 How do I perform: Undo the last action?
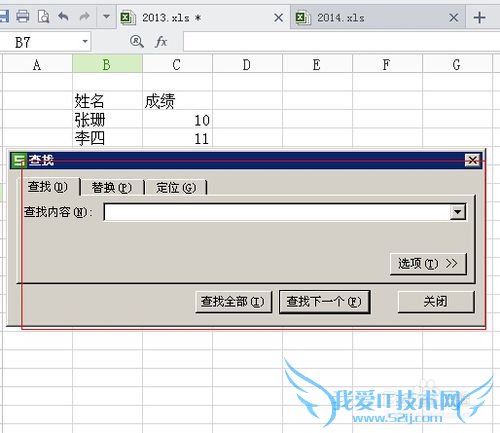pos(63,16)
